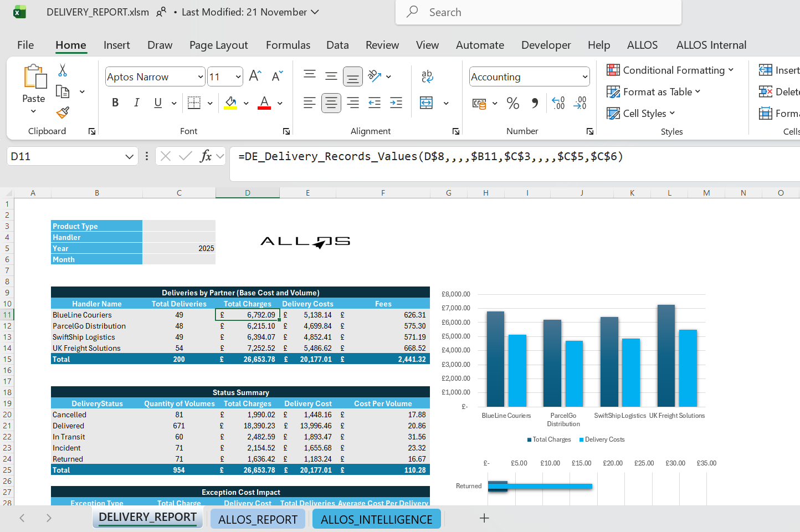Expand the Merge & Center options arrow

[446, 103]
